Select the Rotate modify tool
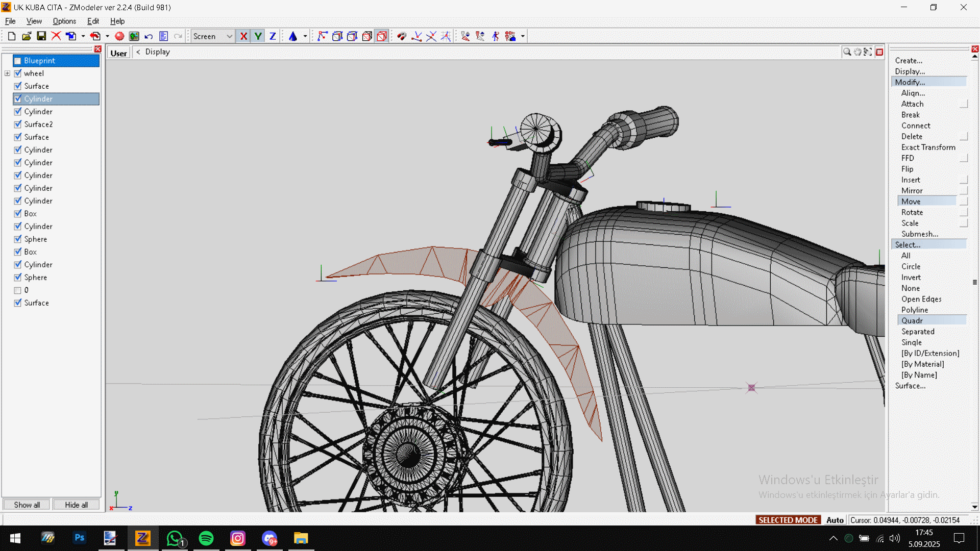Image resolution: width=980 pixels, height=551 pixels. click(912, 212)
